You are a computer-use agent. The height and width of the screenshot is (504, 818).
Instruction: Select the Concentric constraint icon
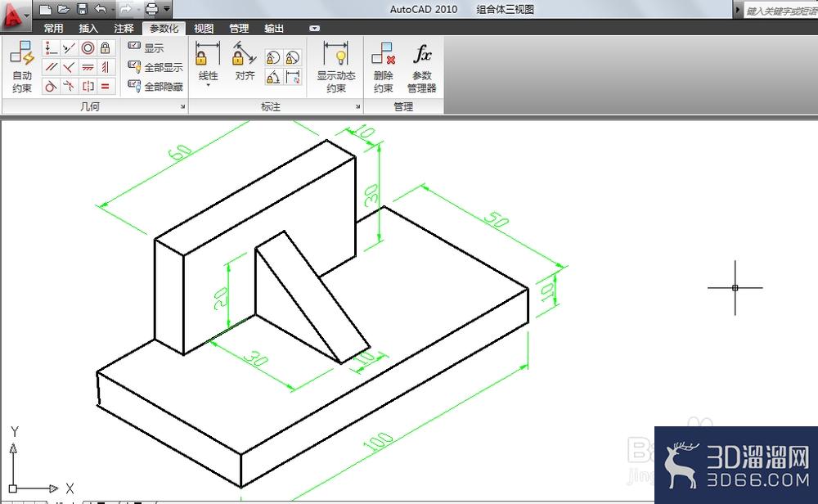coord(88,48)
